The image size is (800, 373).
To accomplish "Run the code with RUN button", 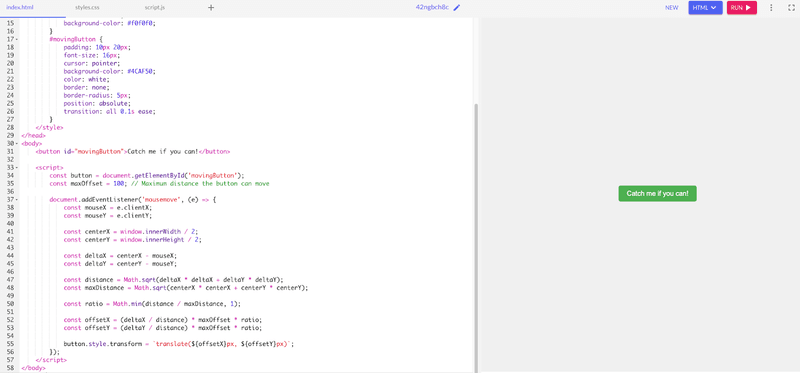I will tap(741, 8).
